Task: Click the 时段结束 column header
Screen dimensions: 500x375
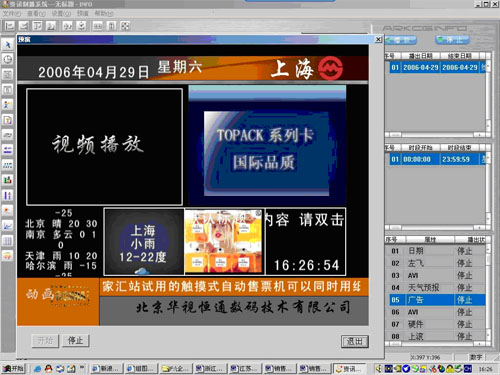Action: [460, 148]
